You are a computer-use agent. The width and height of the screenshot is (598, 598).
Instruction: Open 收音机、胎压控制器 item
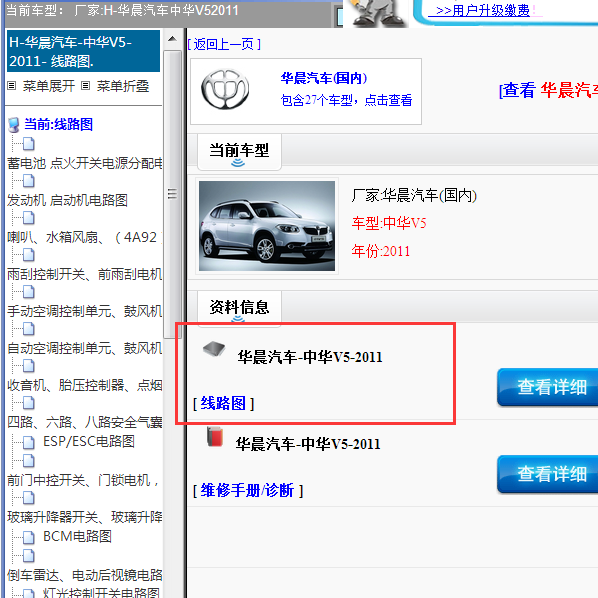(x=85, y=385)
